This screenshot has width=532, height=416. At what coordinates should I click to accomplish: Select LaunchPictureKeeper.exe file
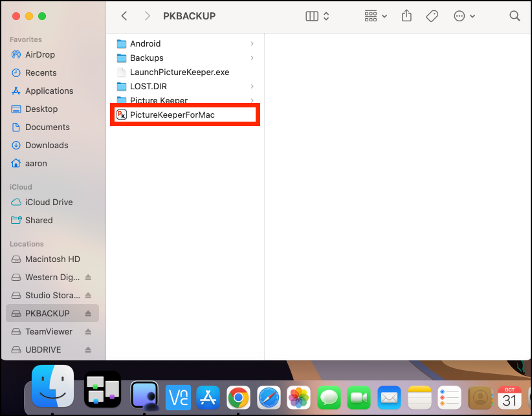[x=185, y=72]
